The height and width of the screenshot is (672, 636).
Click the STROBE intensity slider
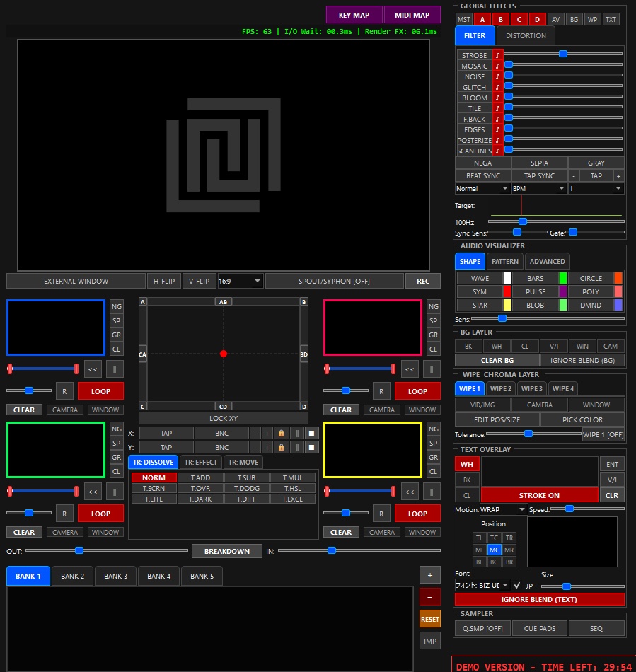click(563, 54)
